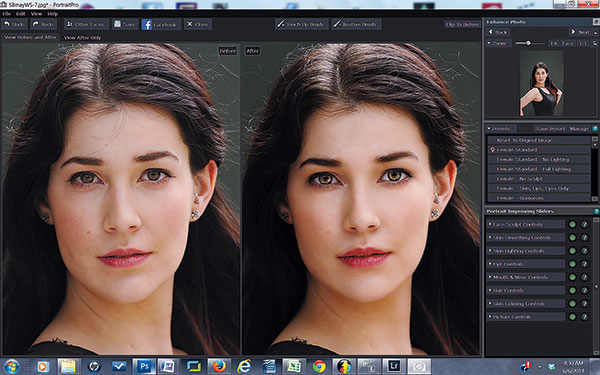Toggle the green Skin Smoothing Controls indicator

[572, 238]
